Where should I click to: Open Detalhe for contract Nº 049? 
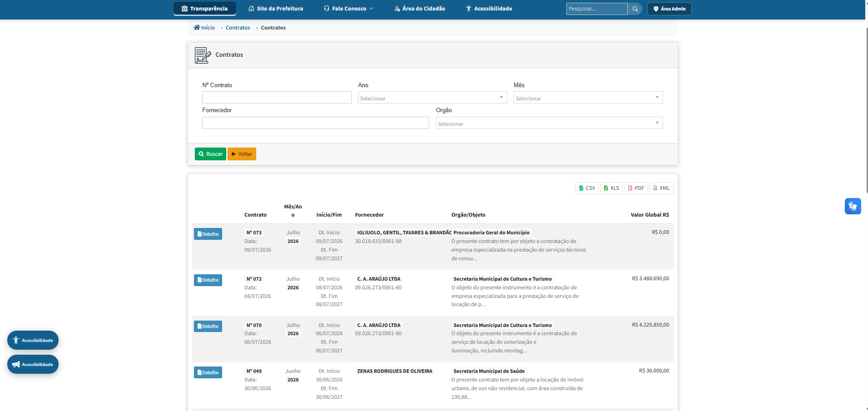208,372
